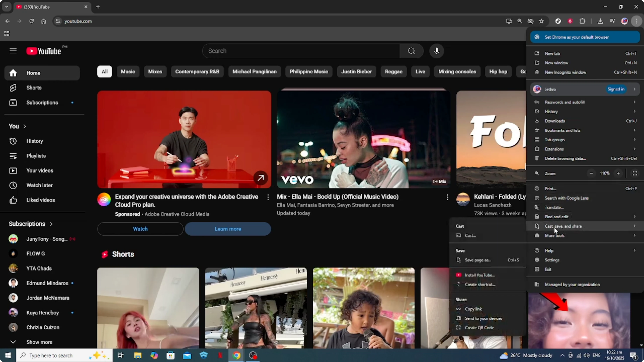The width and height of the screenshot is (644, 362).
Task: Select Shorts in the sidebar
Action: tap(34, 87)
